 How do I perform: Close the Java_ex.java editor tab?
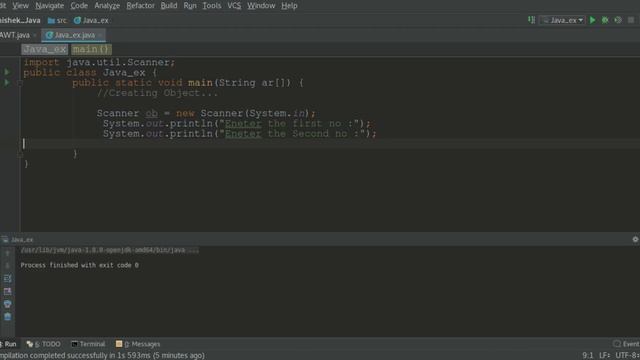click(x=100, y=36)
